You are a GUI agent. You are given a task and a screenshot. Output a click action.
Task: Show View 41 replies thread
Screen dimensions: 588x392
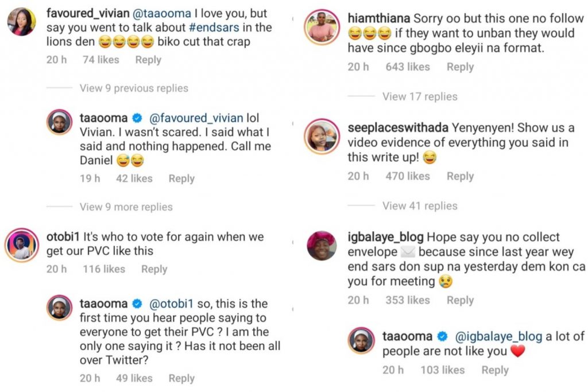(x=420, y=205)
